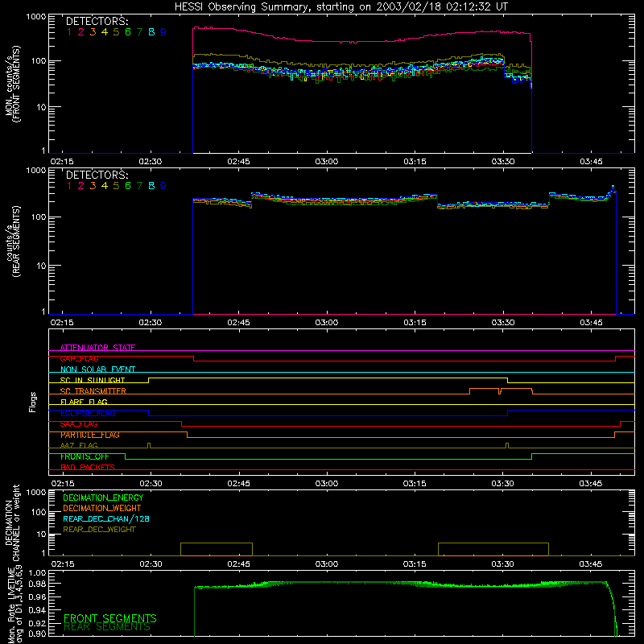
Task: Click detector 1 legend number in front segments plot
Action: pyautogui.click(x=69, y=31)
